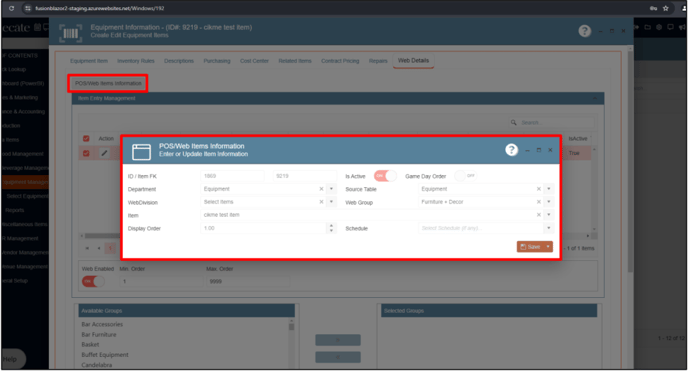The image size is (688, 371).
Task: Open the Web Group dropdown
Action: pyautogui.click(x=548, y=202)
